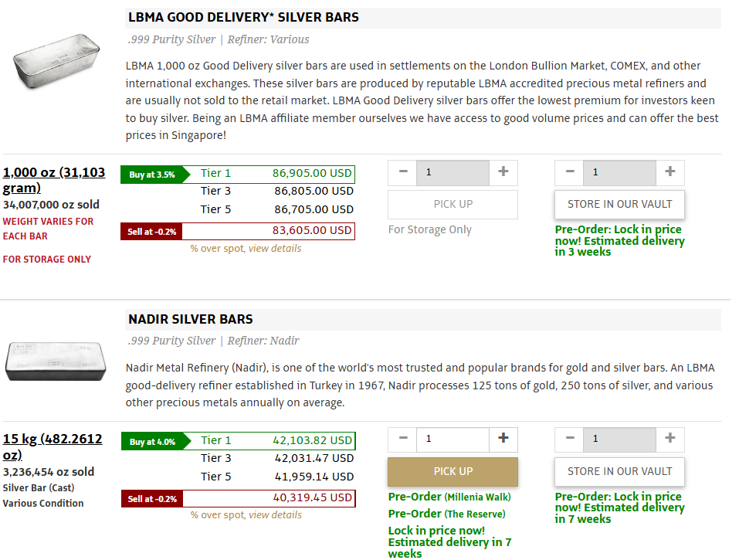
Task: Decrease Nadir bar vault storage quantity
Action: point(570,439)
